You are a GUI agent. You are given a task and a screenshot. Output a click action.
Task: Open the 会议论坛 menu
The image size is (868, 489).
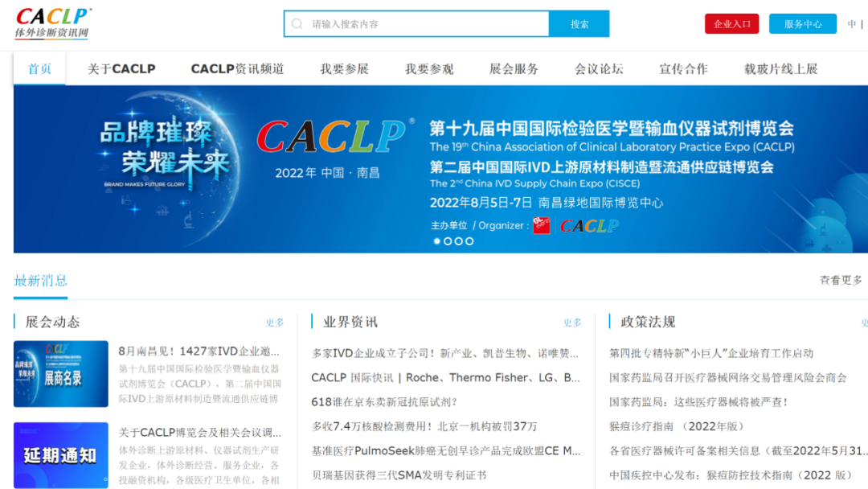coord(599,68)
